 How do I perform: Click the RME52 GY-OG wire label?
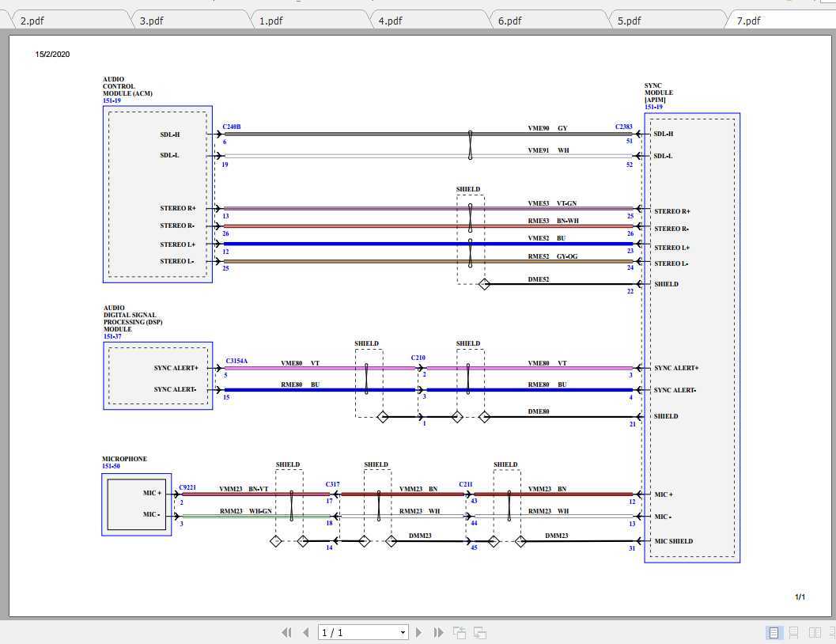pyautogui.click(x=553, y=256)
